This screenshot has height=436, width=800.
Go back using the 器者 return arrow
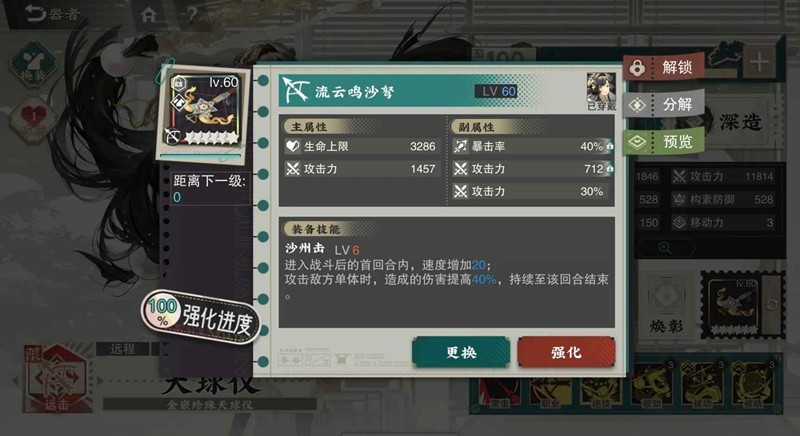pyautogui.click(x=51, y=14)
